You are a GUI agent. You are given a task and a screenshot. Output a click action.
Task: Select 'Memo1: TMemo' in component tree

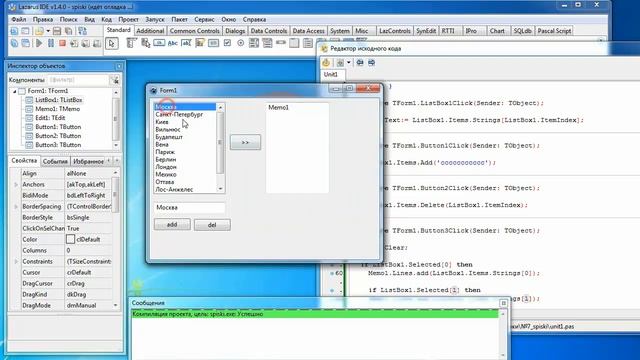click(58, 109)
